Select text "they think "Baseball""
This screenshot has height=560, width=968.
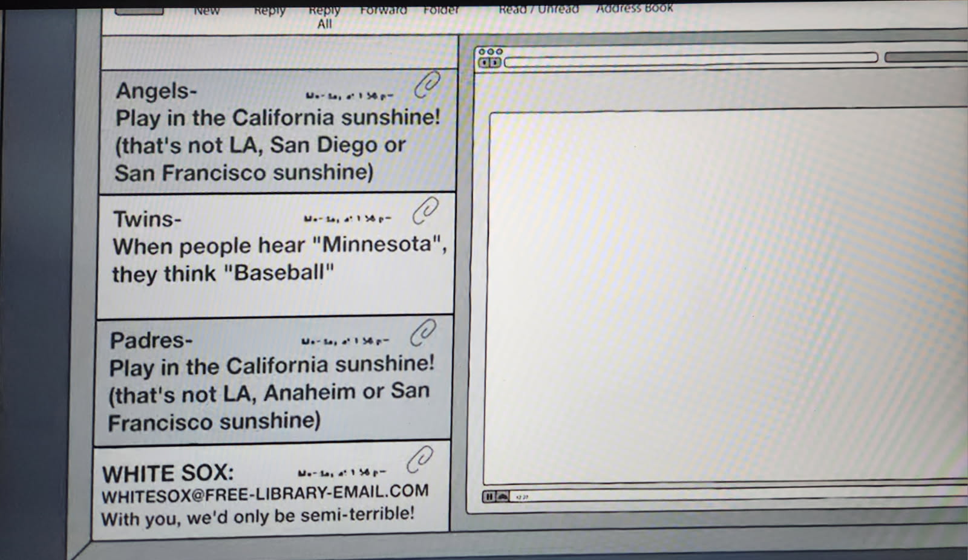pos(223,273)
